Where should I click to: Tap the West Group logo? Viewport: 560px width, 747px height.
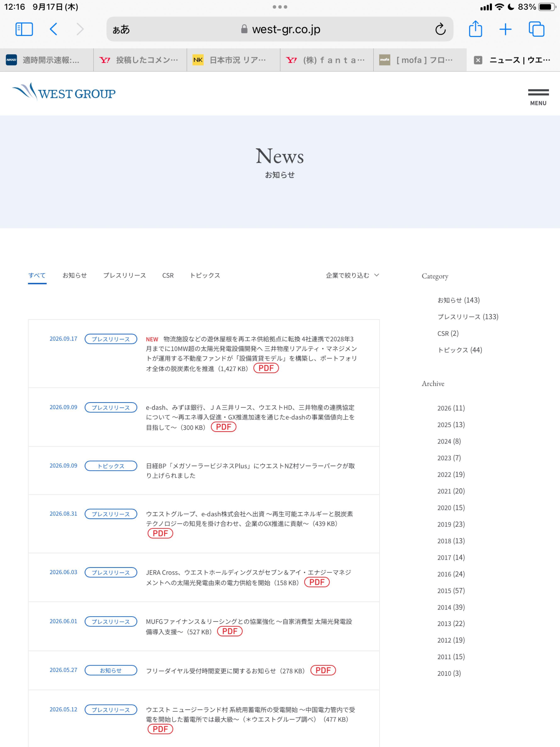coord(64,92)
